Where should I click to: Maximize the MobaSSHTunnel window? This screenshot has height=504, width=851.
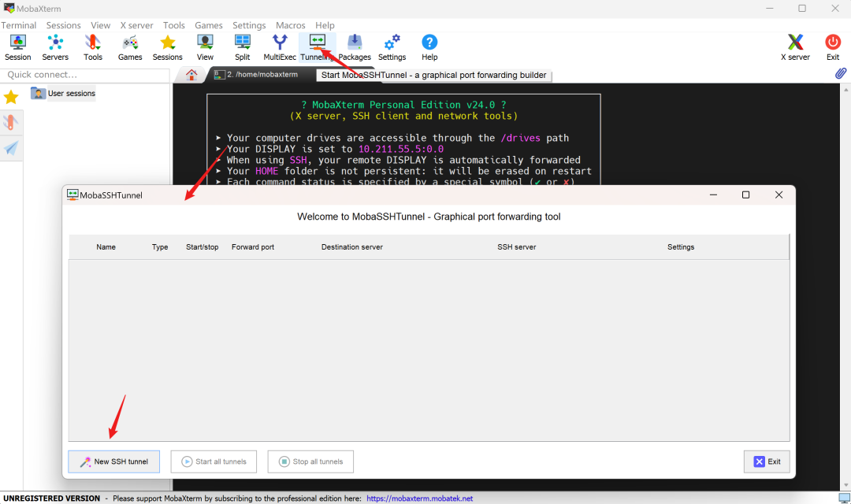click(x=745, y=195)
